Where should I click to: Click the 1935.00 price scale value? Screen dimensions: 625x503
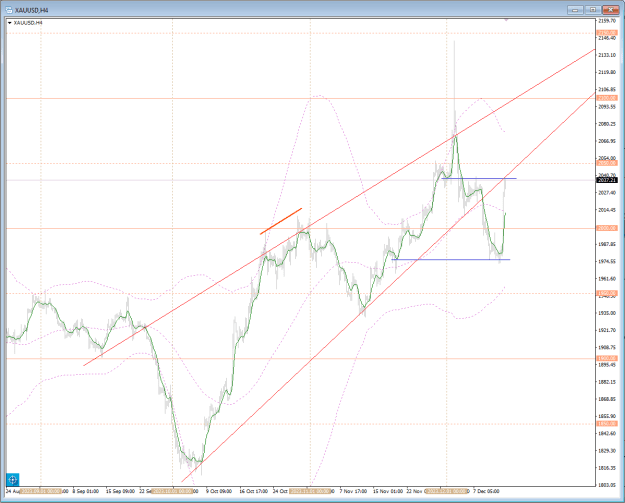[x=607, y=313]
